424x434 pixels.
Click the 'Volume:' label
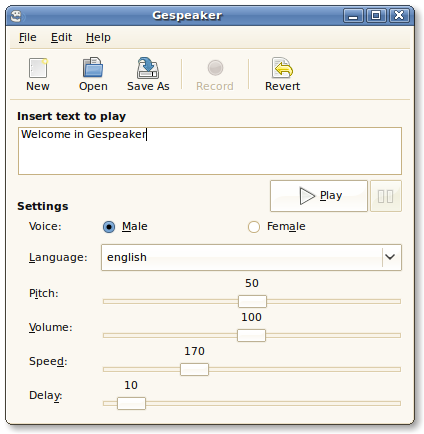(51, 327)
